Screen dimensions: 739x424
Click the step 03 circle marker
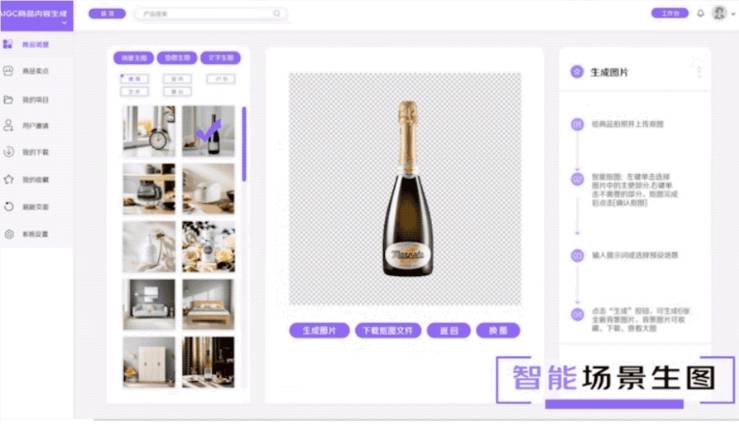577,255
